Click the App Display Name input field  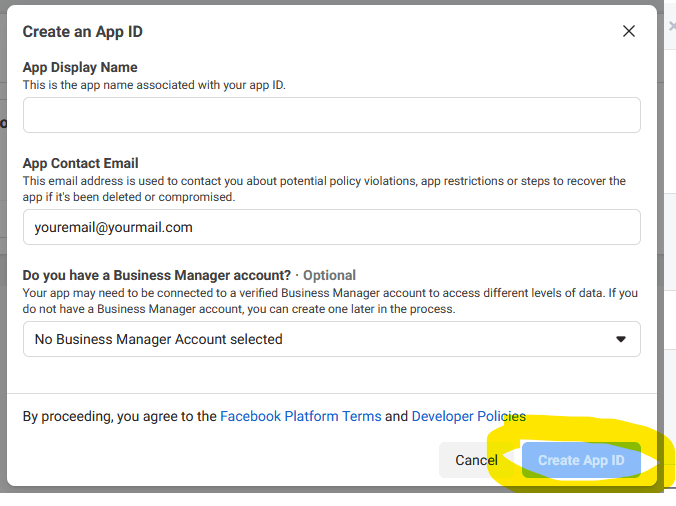point(332,115)
